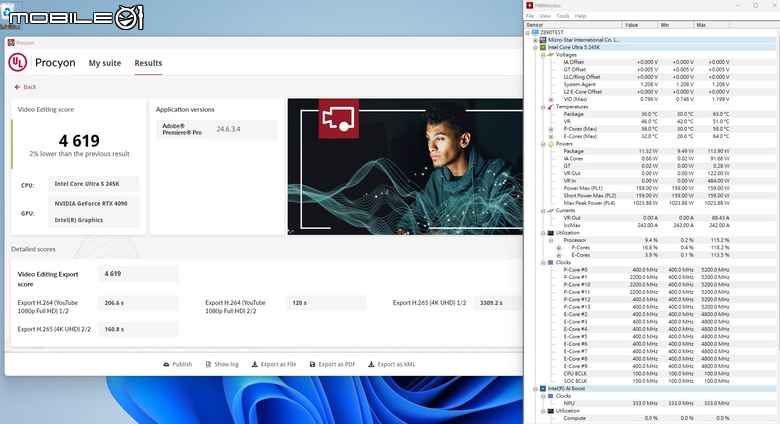Click the Export as XML button
Screen dimensions: 780x424
[x=391, y=364]
